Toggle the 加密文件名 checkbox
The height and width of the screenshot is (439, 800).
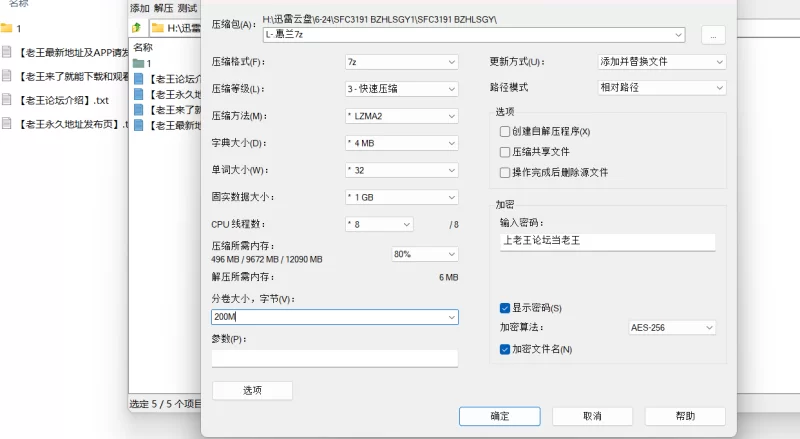(x=505, y=349)
